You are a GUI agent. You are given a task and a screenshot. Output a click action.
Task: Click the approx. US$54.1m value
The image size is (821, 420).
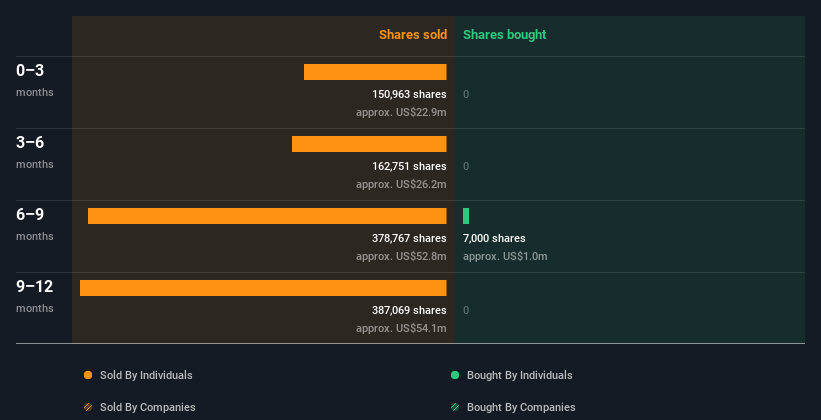coord(401,328)
